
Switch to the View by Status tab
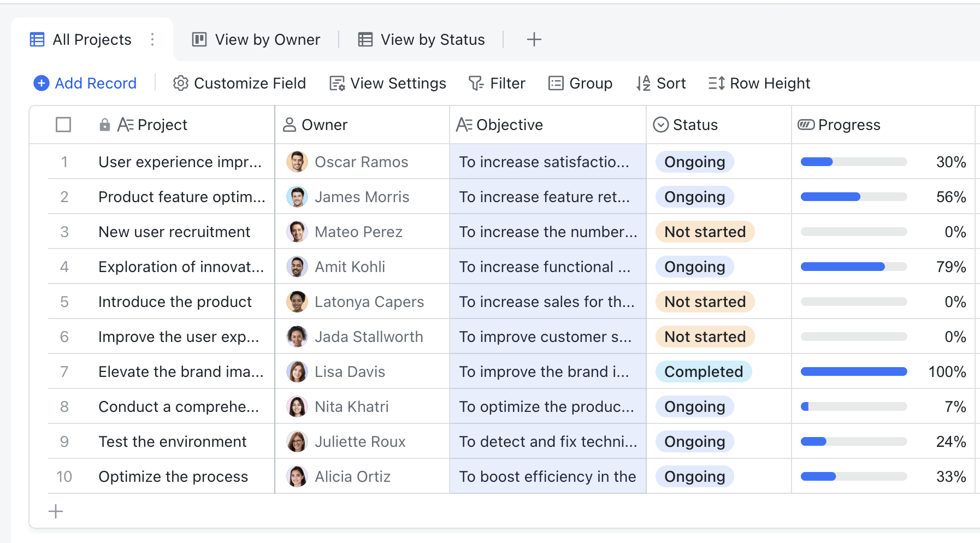point(421,39)
